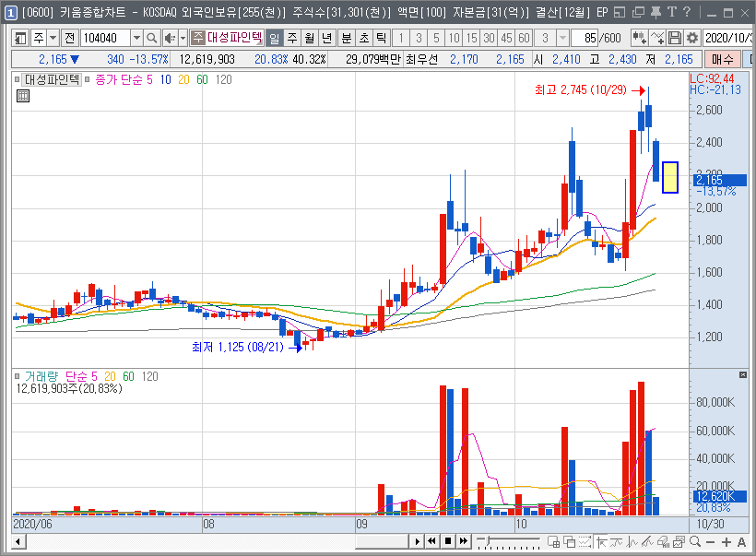Switch to 월 monthly chart period
The height and width of the screenshot is (556, 756).
[310, 38]
